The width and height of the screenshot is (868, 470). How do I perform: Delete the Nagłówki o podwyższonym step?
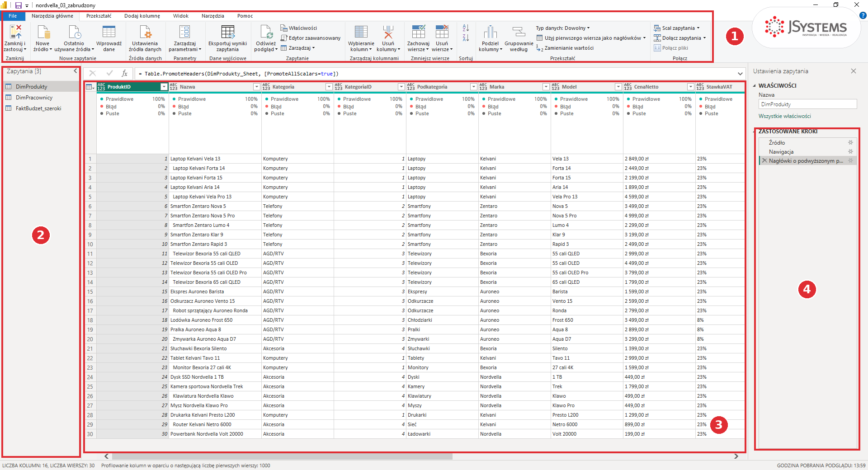click(x=764, y=160)
